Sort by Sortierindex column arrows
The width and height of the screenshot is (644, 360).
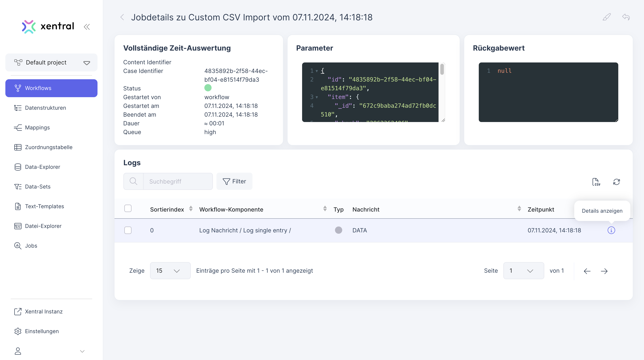pos(191,208)
